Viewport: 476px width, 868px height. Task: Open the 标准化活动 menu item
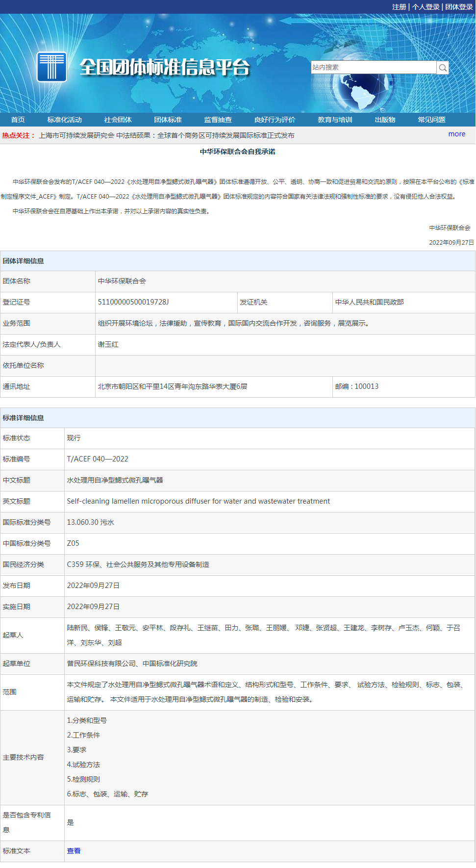[x=64, y=120]
